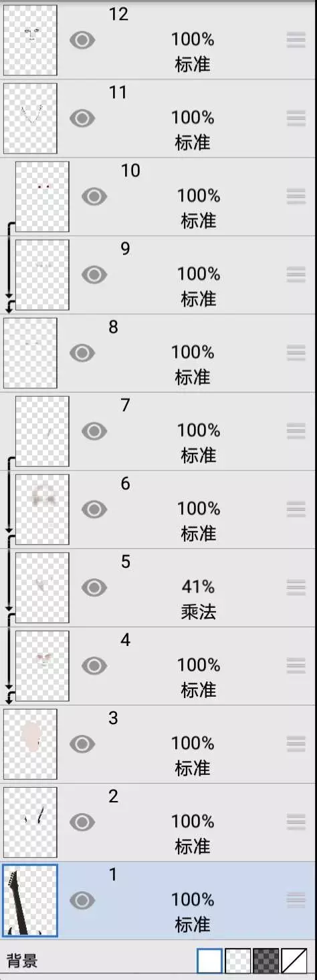Hide layer 12 with its eye icon
Image resolution: width=317 pixels, height=980 pixels.
82,40
